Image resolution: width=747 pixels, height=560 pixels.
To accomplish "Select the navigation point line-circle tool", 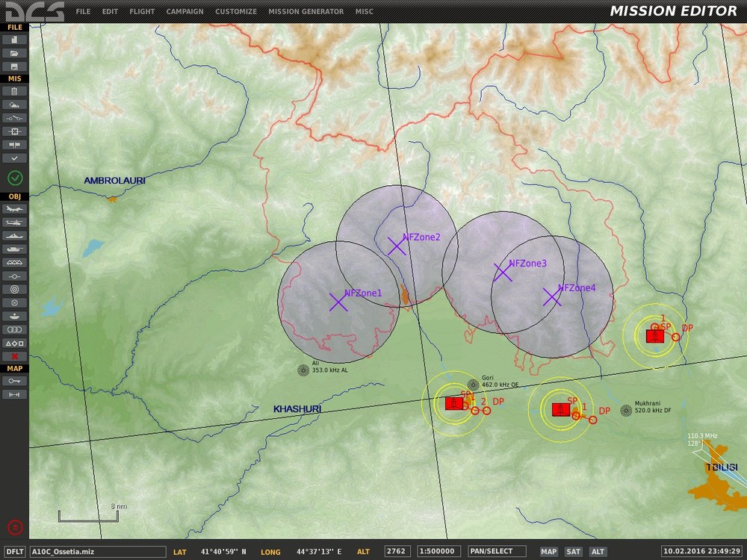I will 14,276.
